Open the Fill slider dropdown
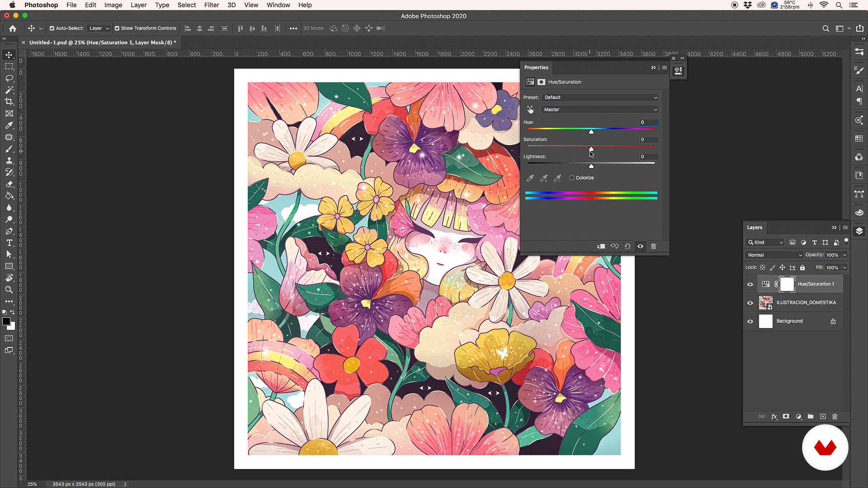Screen dimensions: 868x488 pyautogui.click(x=844, y=267)
